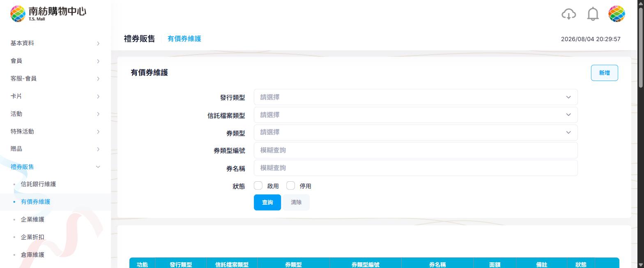Image resolution: width=644 pixels, height=268 pixels.
Task: Tick the 停用 status checkbox
Action: (x=291, y=186)
